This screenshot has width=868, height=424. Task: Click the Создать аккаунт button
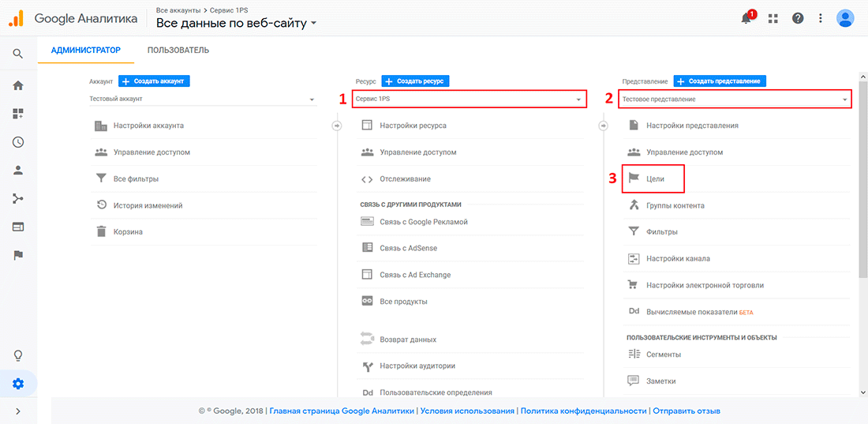pyautogui.click(x=155, y=81)
